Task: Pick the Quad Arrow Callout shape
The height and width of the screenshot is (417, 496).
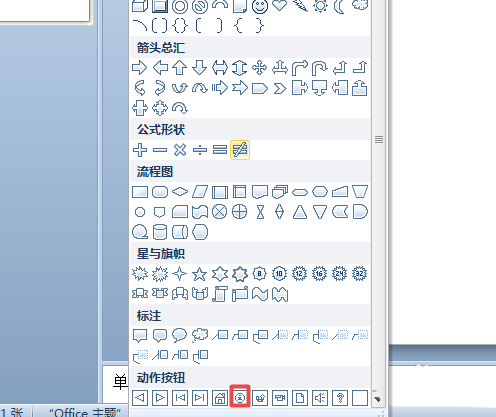Action: [x=160, y=108]
